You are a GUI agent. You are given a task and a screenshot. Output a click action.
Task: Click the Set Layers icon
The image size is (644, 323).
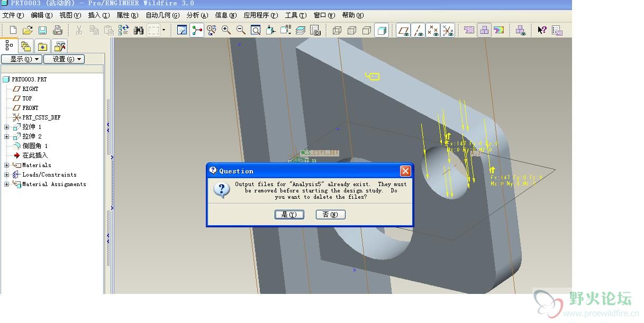pos(301,31)
